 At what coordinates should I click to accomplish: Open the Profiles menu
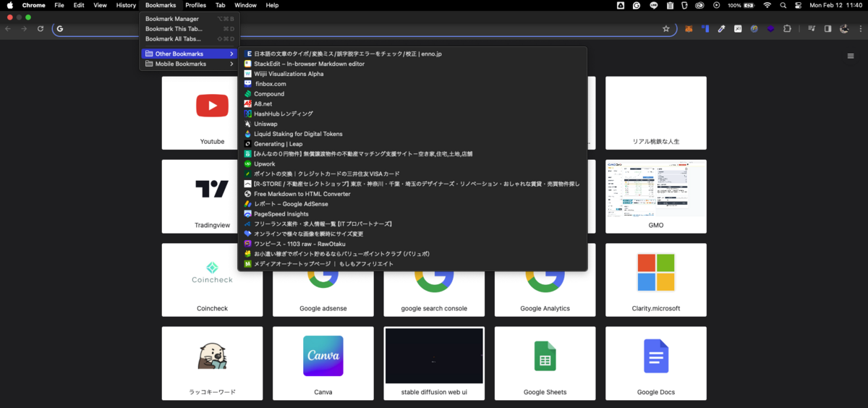[x=195, y=5]
